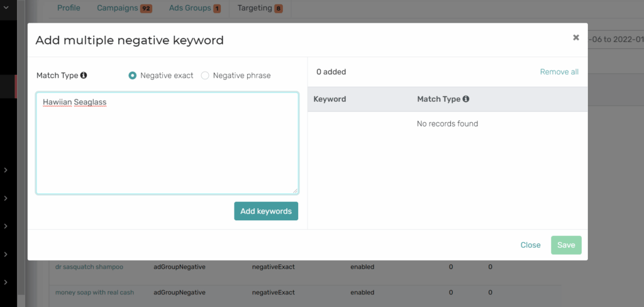644x307 pixels.
Task: Click into the negative keywords text area
Action: pos(167,143)
